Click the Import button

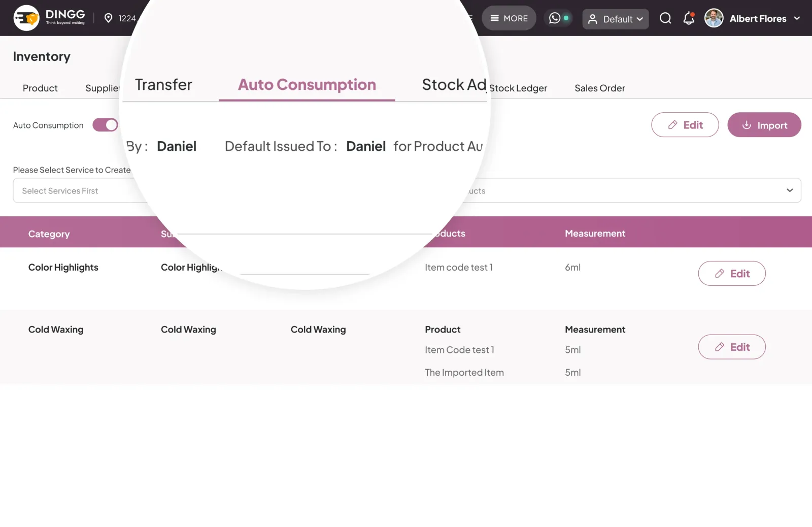pos(764,125)
